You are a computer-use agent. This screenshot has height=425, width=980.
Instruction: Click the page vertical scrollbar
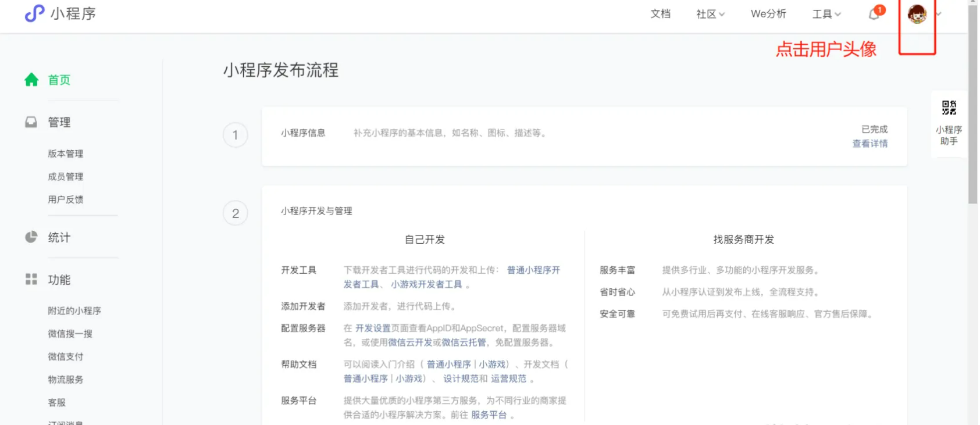tap(972, 105)
